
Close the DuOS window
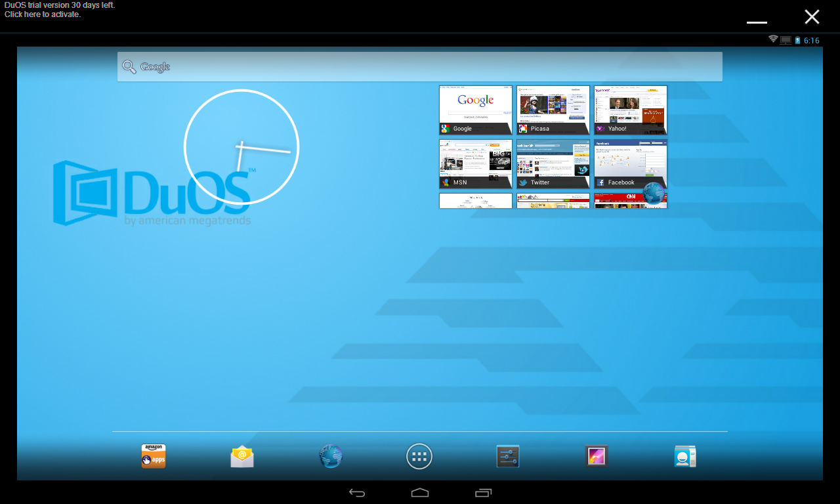[x=812, y=17]
